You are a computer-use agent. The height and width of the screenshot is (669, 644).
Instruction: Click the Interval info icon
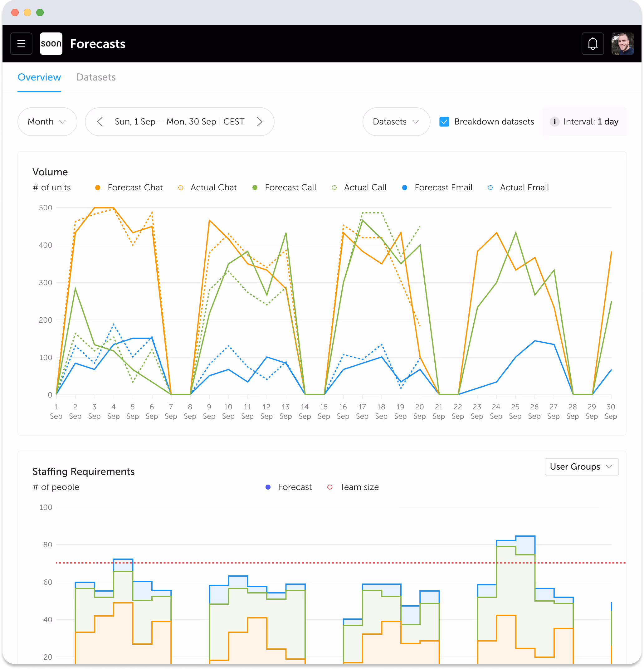[x=555, y=121]
